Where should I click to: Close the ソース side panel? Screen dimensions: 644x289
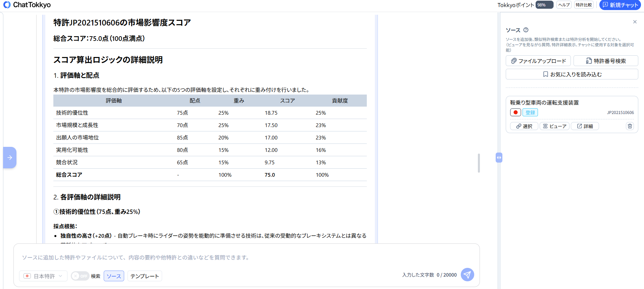click(x=635, y=22)
